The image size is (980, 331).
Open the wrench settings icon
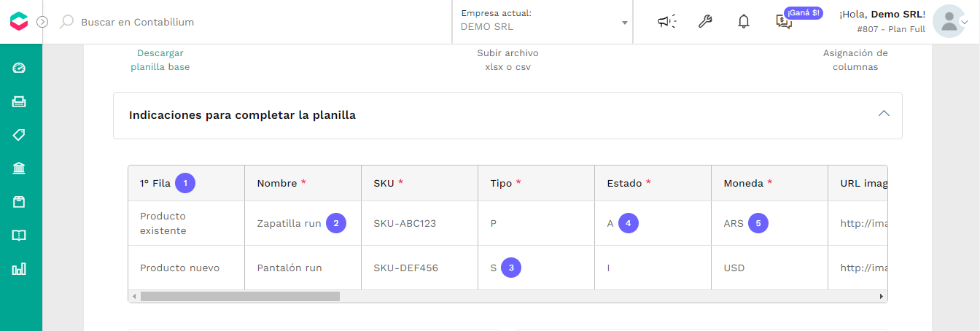pos(705,22)
